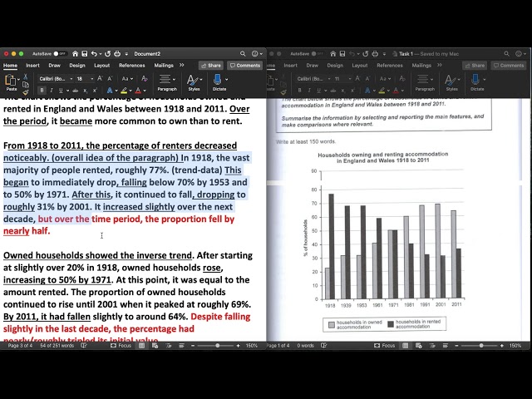This screenshot has height=399, width=532.
Task: Open feedback smiley dropdown in Document2
Action: point(257,53)
